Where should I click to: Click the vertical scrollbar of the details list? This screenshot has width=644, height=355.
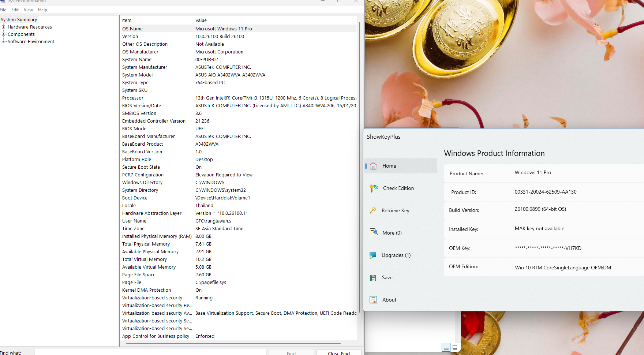pyautogui.click(x=360, y=165)
